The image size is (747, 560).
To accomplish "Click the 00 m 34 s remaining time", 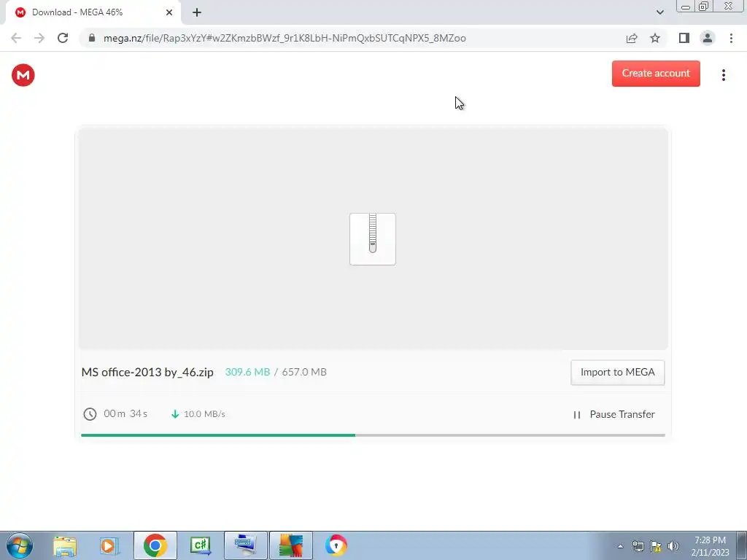I will pos(125,414).
